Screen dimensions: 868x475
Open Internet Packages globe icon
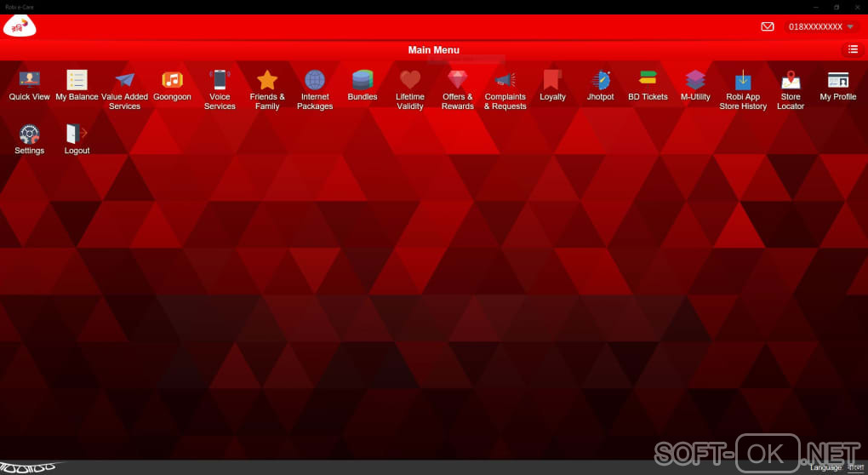pos(315,80)
